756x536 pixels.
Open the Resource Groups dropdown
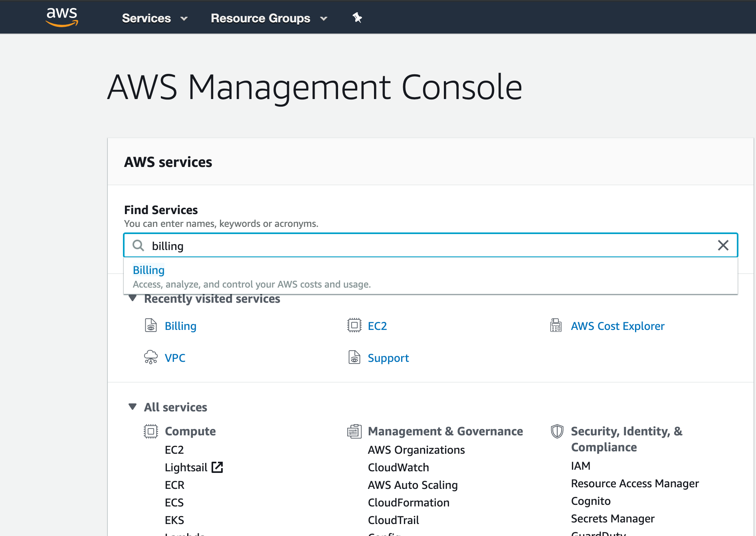269,18
